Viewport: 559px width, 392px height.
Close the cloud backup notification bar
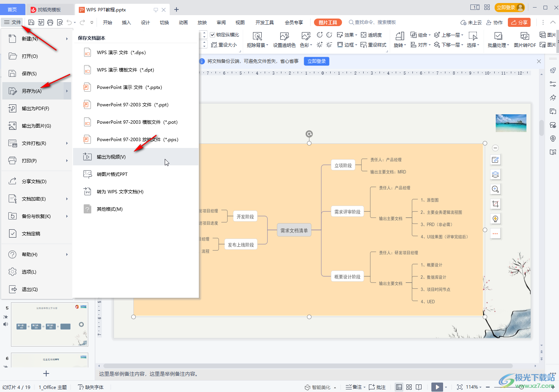tap(539, 61)
